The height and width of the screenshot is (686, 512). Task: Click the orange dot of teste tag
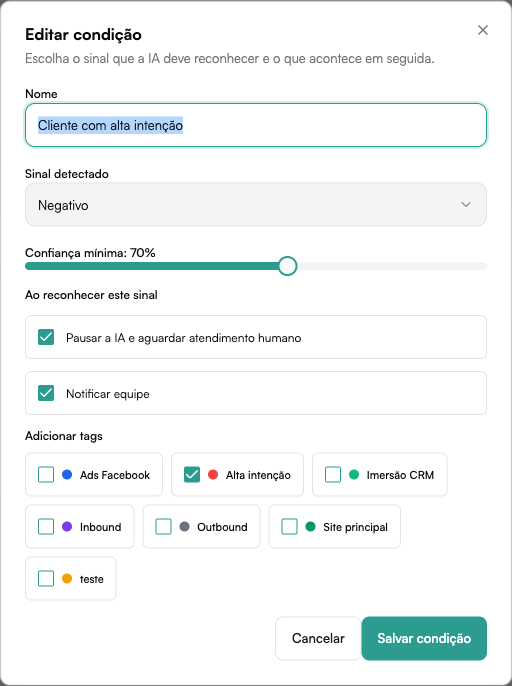[67, 579]
